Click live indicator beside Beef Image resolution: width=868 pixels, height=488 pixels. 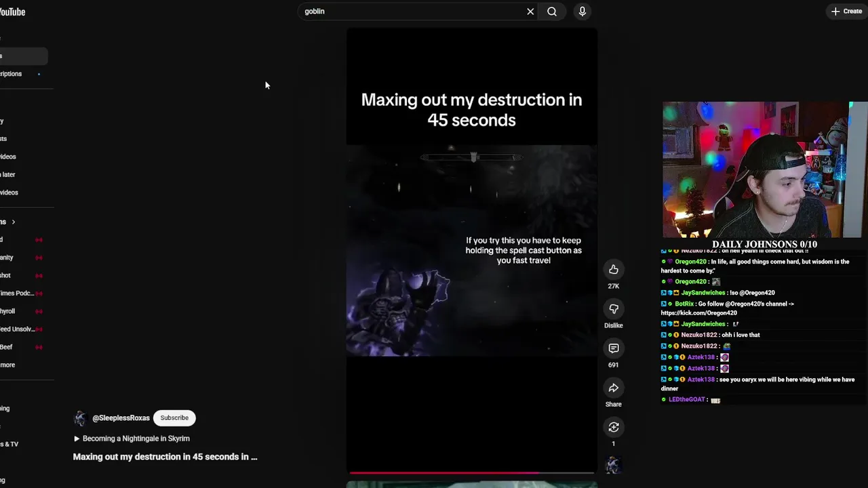click(39, 347)
